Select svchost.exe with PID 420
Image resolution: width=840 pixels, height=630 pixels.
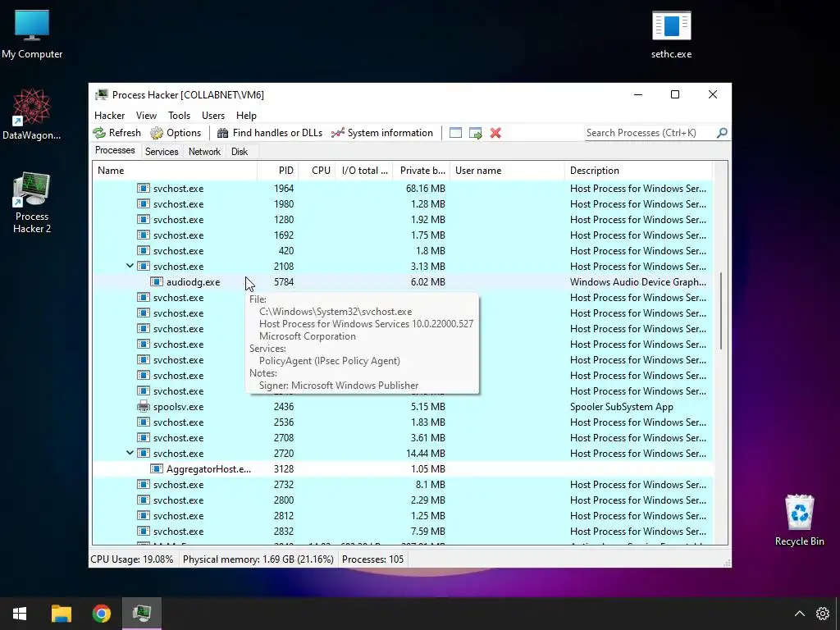(x=404, y=251)
